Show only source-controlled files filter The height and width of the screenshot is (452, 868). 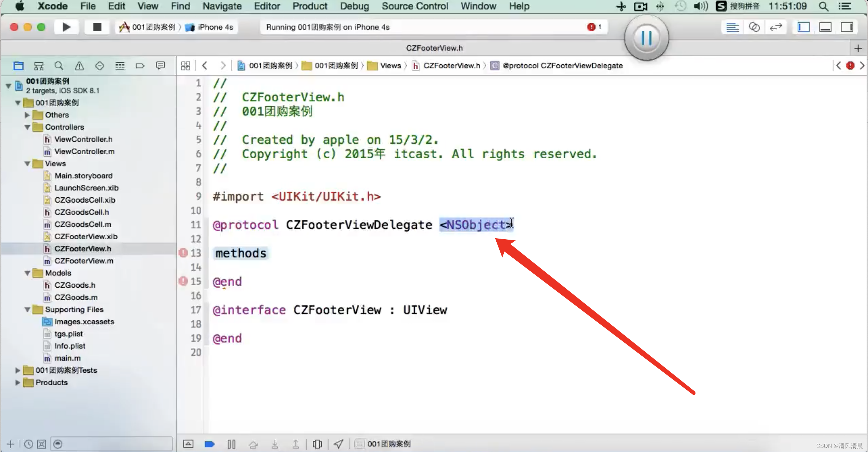[42, 444]
